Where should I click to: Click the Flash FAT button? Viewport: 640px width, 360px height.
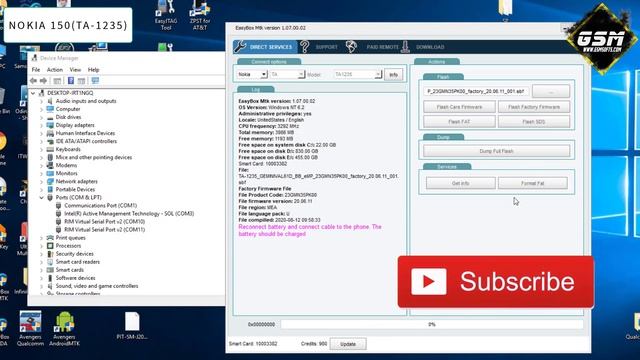tap(460, 122)
